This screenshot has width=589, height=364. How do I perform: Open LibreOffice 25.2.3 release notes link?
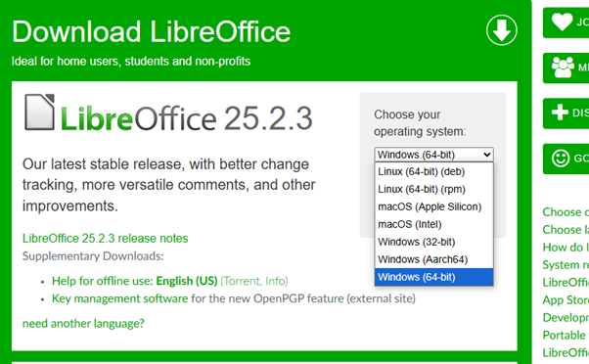click(106, 238)
